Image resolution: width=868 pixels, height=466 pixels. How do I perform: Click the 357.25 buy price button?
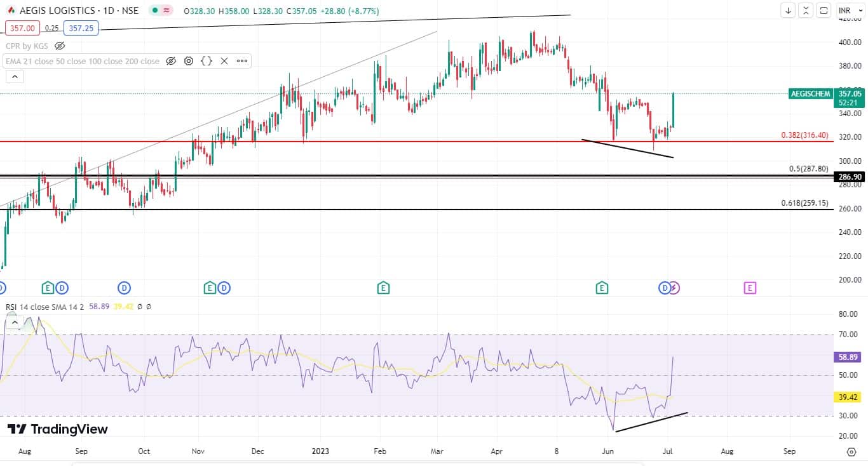pos(81,29)
